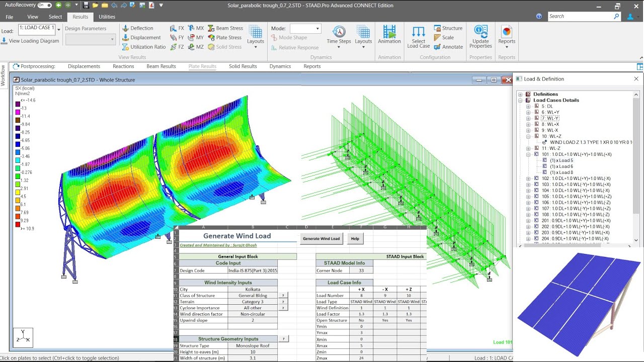Open the user account icon
This screenshot has height=362, width=644.
point(630,17)
